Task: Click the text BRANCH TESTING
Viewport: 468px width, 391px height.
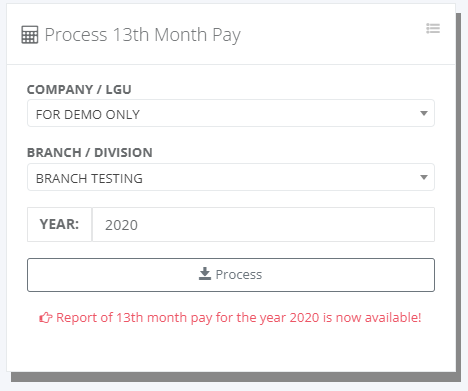Action: [89, 179]
